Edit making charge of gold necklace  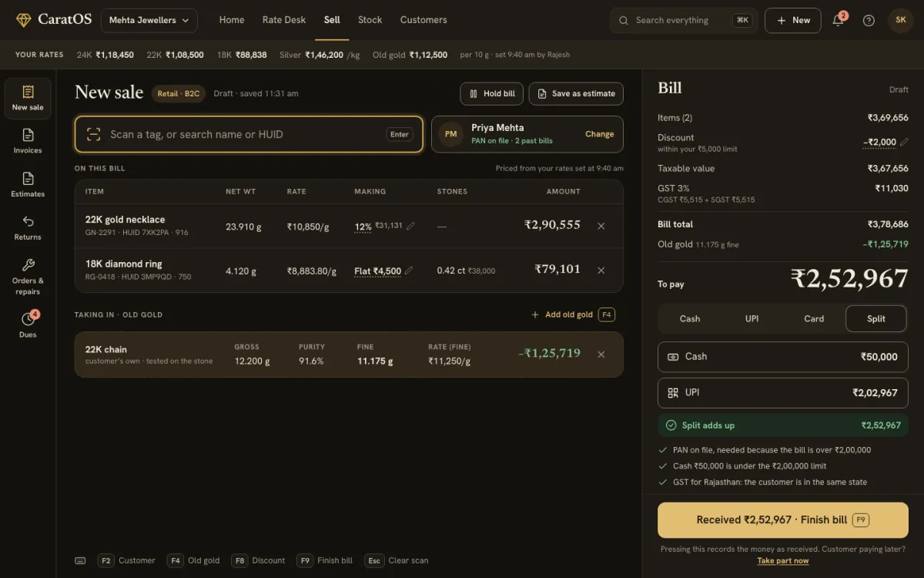click(411, 226)
